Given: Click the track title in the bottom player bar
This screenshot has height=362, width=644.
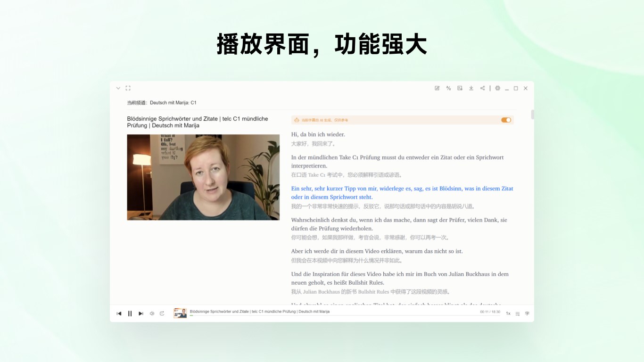Looking at the screenshot, I should click(260, 312).
